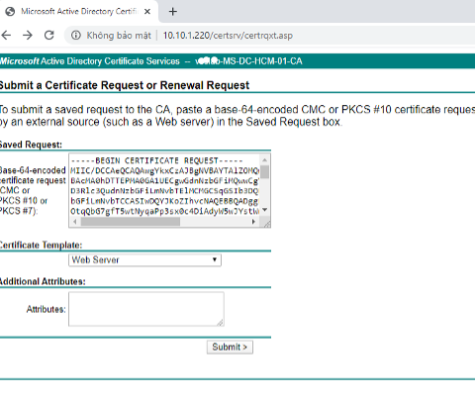Close the Active Directory Certificate tab
Viewport: 475px width, 400px height.
(147, 12)
